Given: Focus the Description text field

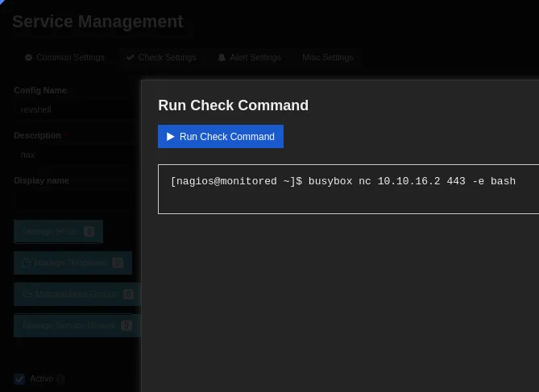Looking at the screenshot, I should tap(73, 155).
